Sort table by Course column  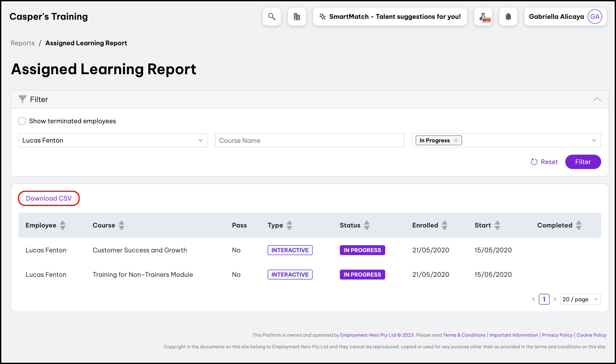[x=122, y=225]
